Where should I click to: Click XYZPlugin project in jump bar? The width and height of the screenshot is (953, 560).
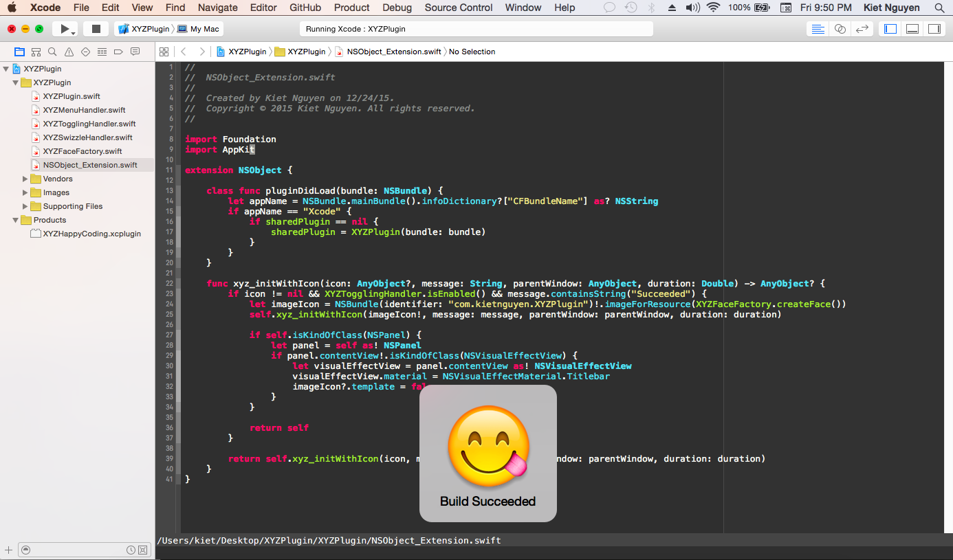[241, 52]
